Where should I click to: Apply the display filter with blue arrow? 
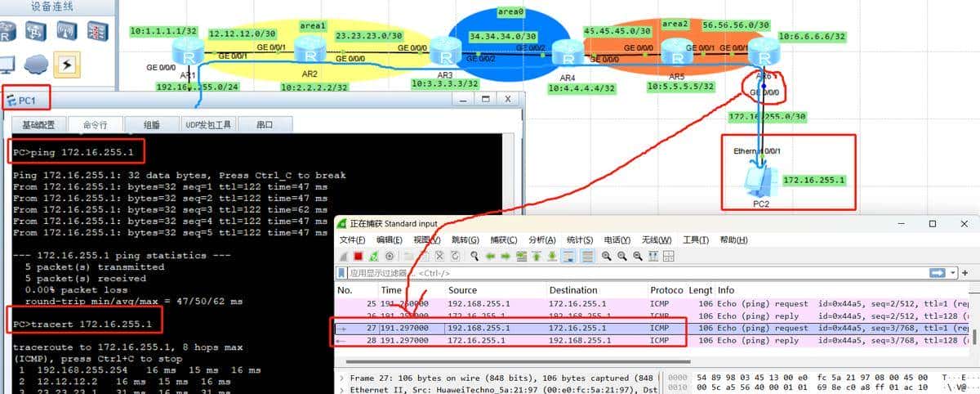[x=938, y=273]
